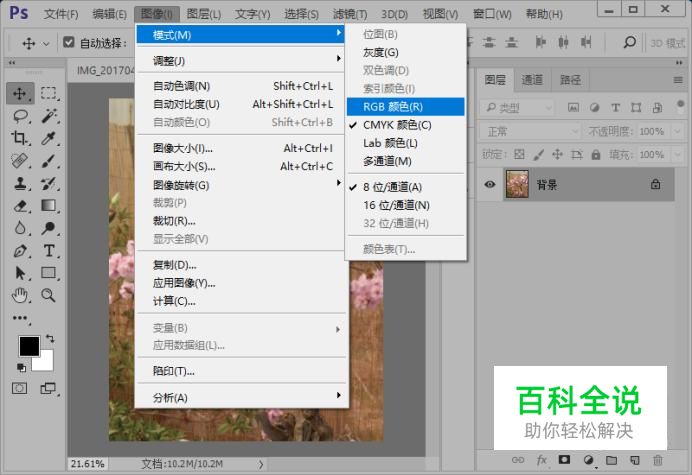Uncheck the 自动选择 checkbox

click(x=68, y=42)
